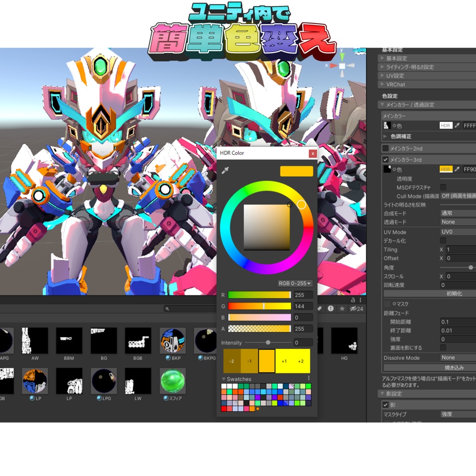Expand the VRChat section
Screen dimensions: 476x476
(427, 85)
